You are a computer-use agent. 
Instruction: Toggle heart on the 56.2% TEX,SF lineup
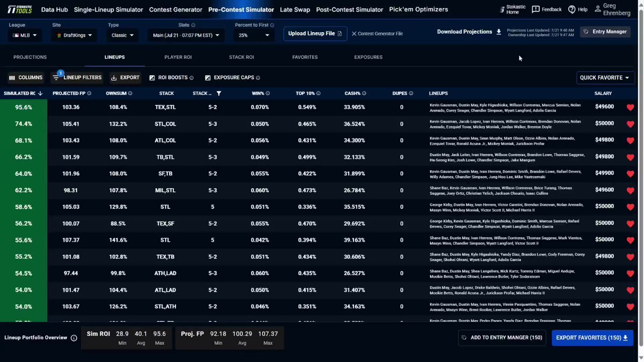pyautogui.click(x=631, y=223)
